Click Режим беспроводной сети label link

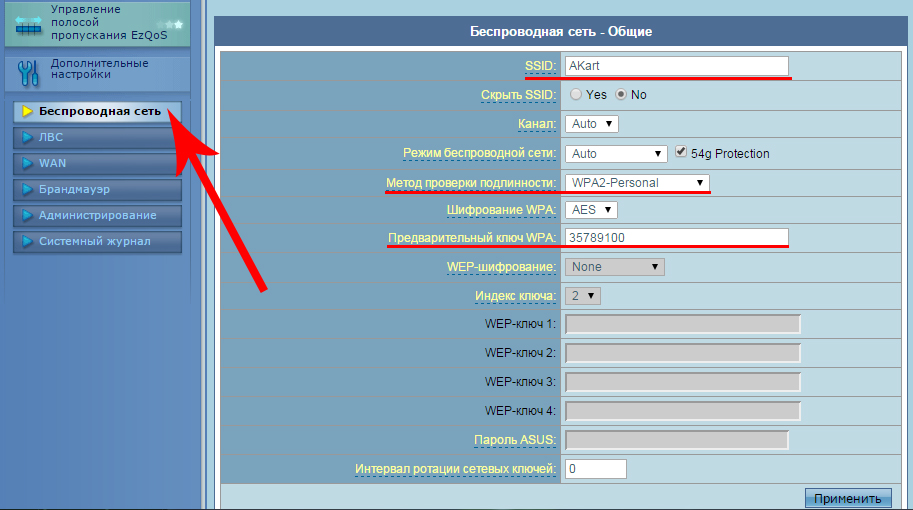coord(480,154)
